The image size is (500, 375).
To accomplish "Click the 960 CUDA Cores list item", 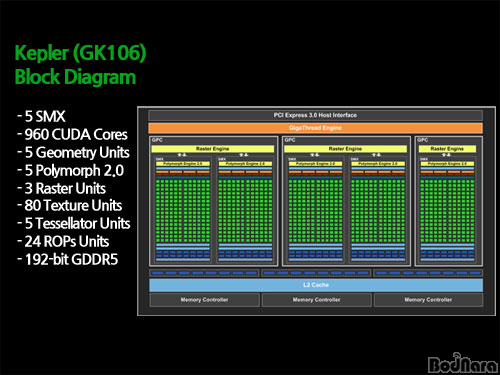I will tap(72, 134).
